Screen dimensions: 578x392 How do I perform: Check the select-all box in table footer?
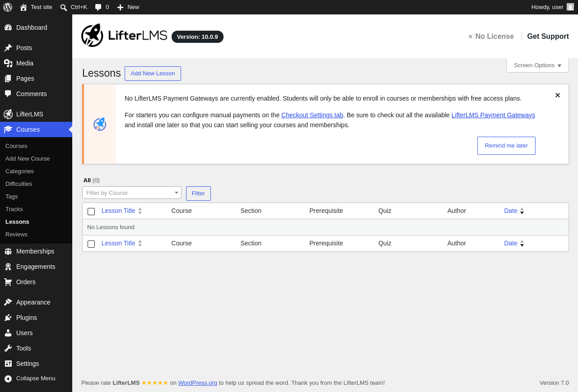[91, 244]
